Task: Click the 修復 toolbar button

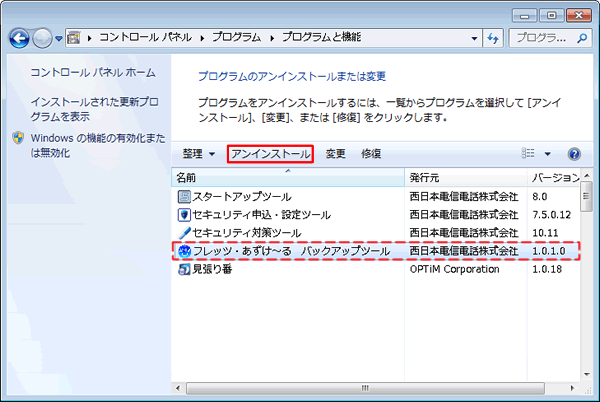Action: tap(371, 154)
